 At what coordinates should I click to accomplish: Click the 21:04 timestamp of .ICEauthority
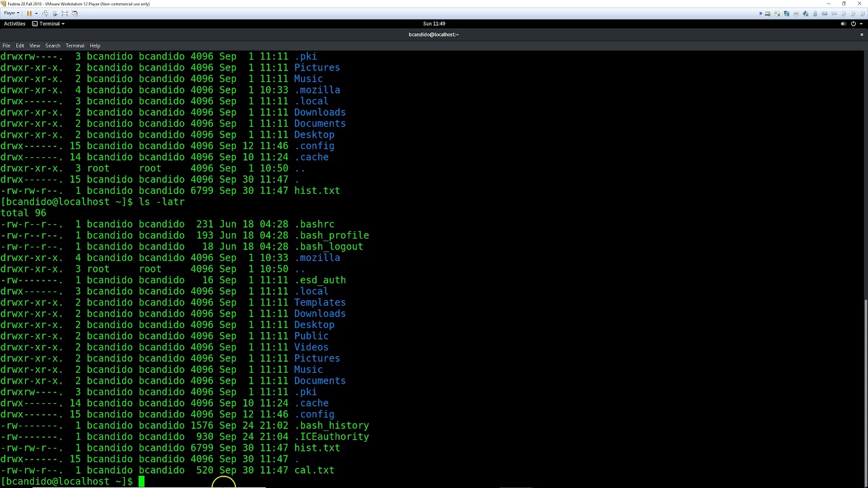[274, 436]
